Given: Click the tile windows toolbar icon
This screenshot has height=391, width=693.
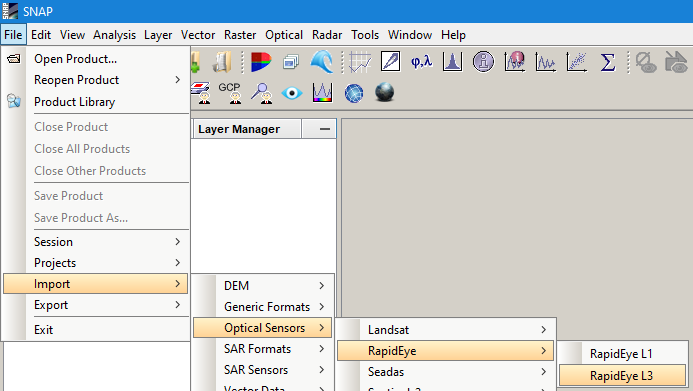Looking at the screenshot, I should tap(291, 62).
